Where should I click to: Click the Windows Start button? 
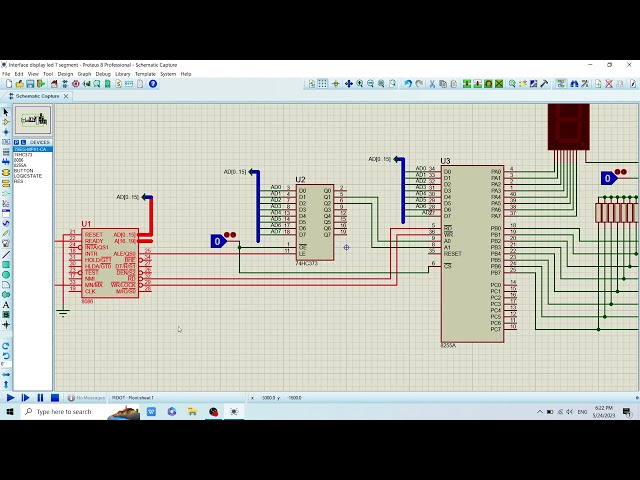coord(10,412)
